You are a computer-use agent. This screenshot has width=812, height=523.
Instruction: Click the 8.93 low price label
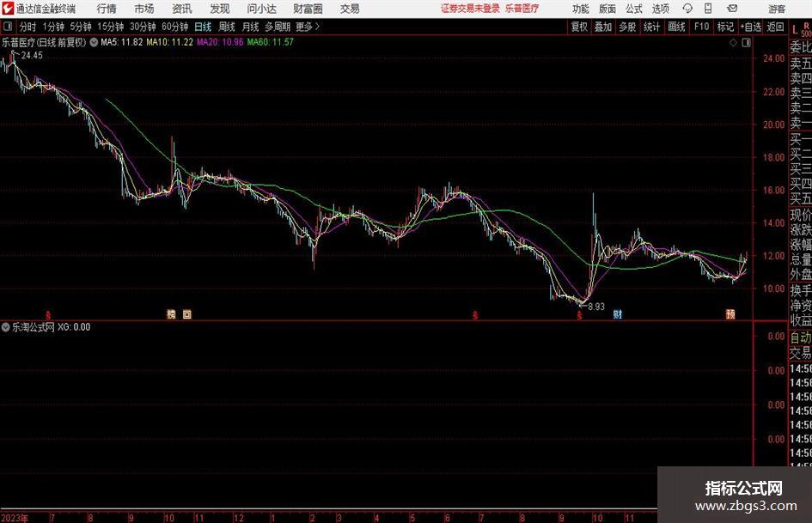(596, 307)
